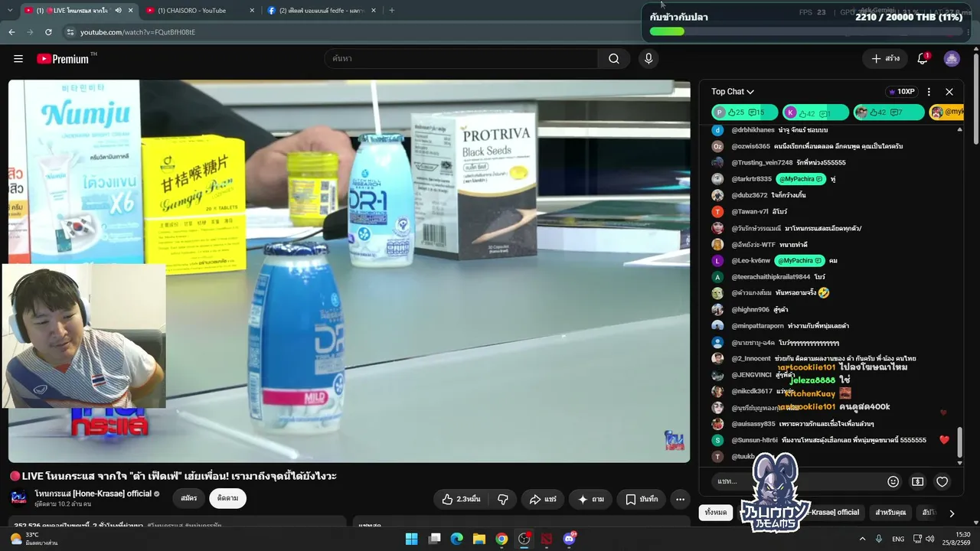
Task: Open YouTube notifications bell
Action: coord(923,59)
